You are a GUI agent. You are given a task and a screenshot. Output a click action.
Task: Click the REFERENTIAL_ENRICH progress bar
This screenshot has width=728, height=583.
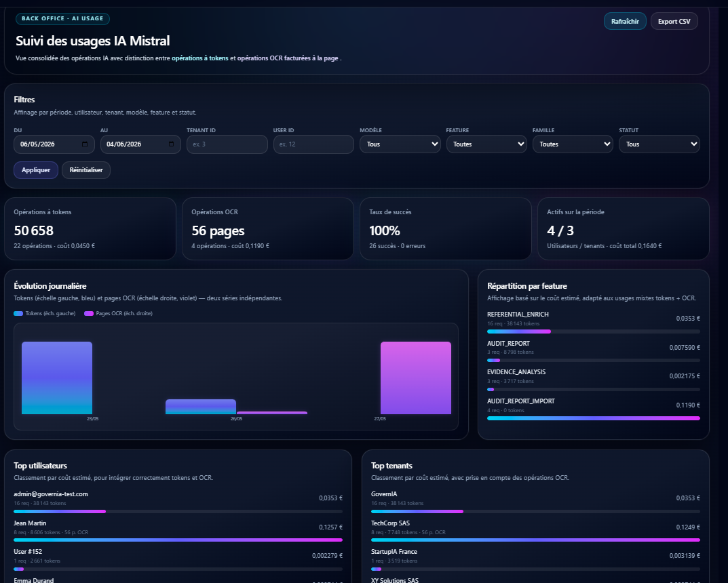[x=594, y=331]
